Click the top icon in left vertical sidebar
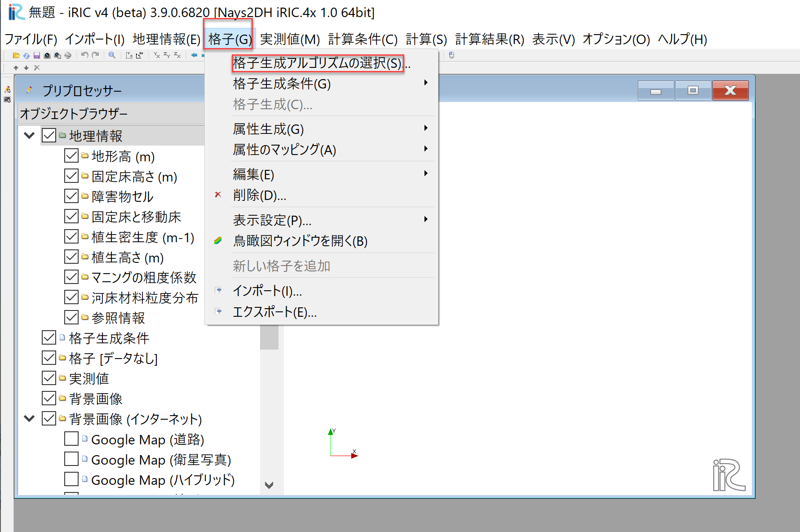The image size is (800, 532). [x=7, y=89]
